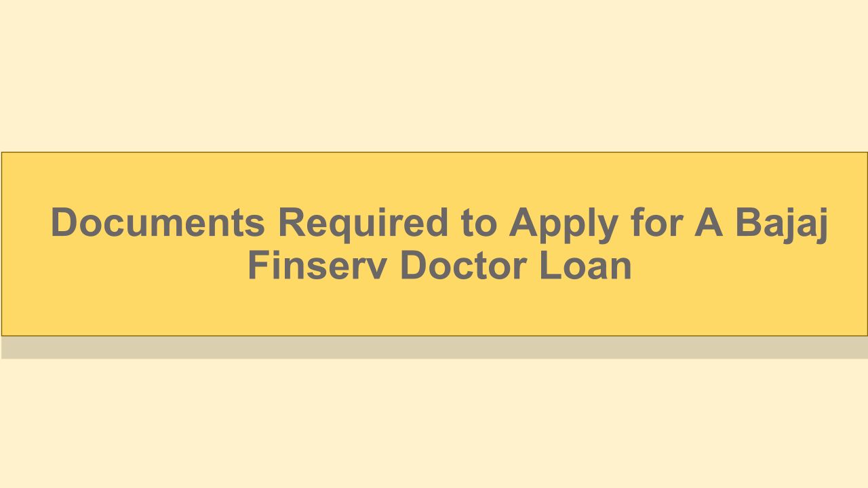Click the word "Documents" in the title

[157, 223]
